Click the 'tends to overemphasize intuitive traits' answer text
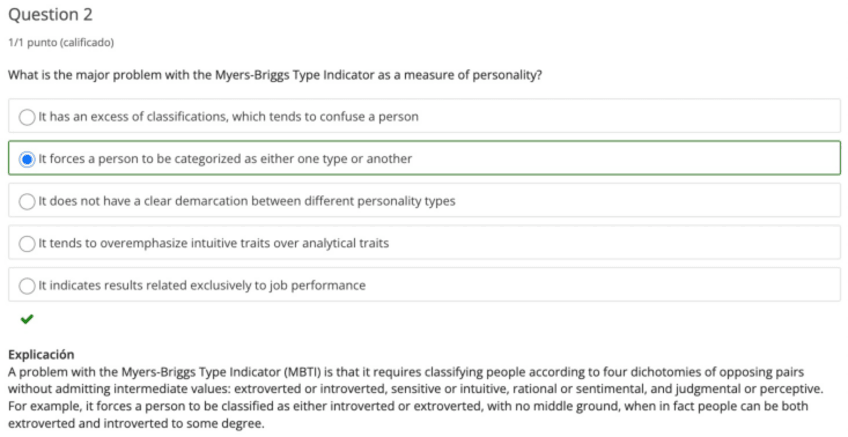Viewport: 848px width, 437px height. 213,243
